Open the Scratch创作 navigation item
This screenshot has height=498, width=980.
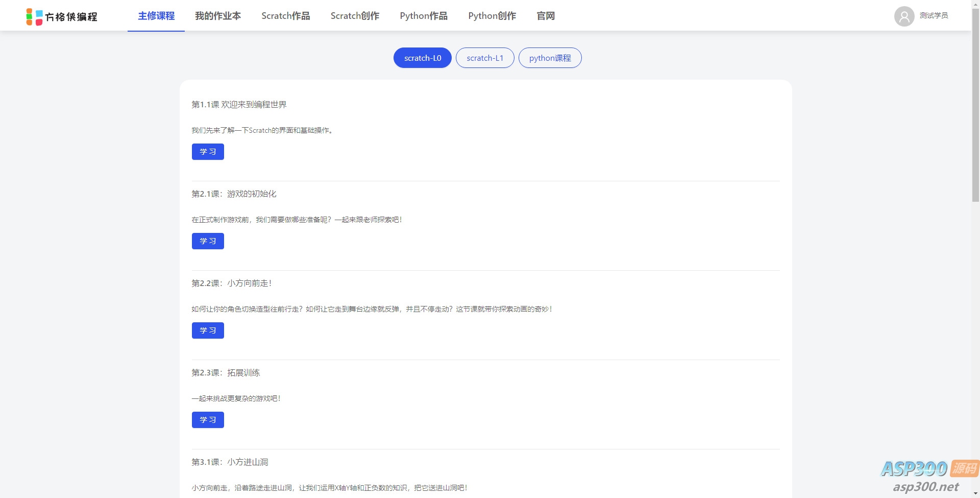[355, 16]
